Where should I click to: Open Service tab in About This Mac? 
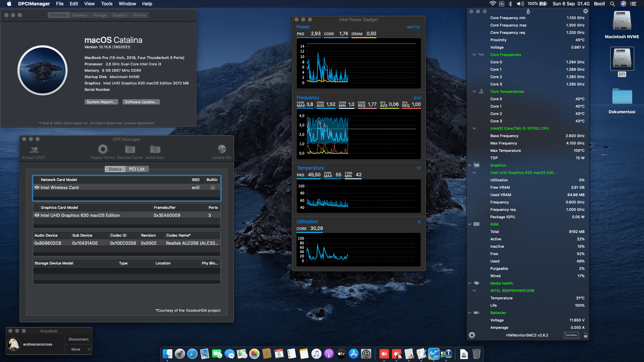(139, 15)
